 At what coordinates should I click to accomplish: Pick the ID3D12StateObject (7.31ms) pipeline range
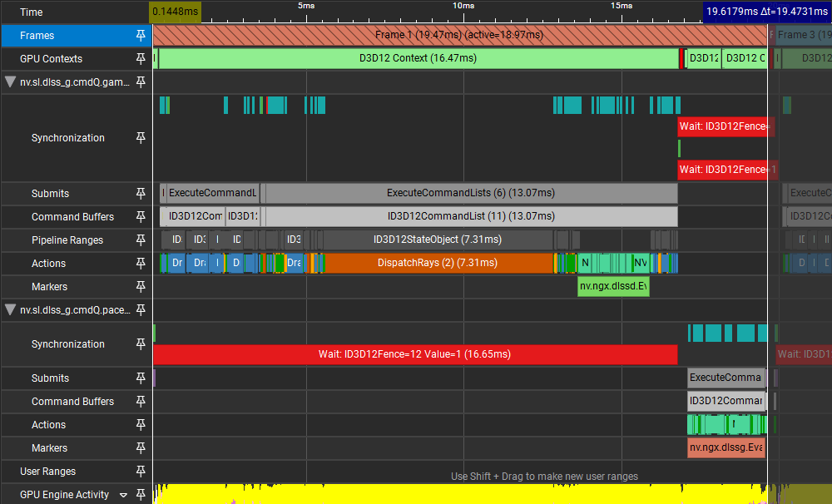438,240
